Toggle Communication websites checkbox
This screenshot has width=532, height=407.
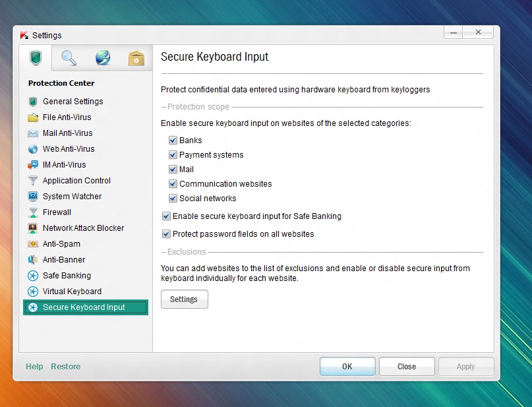173,184
